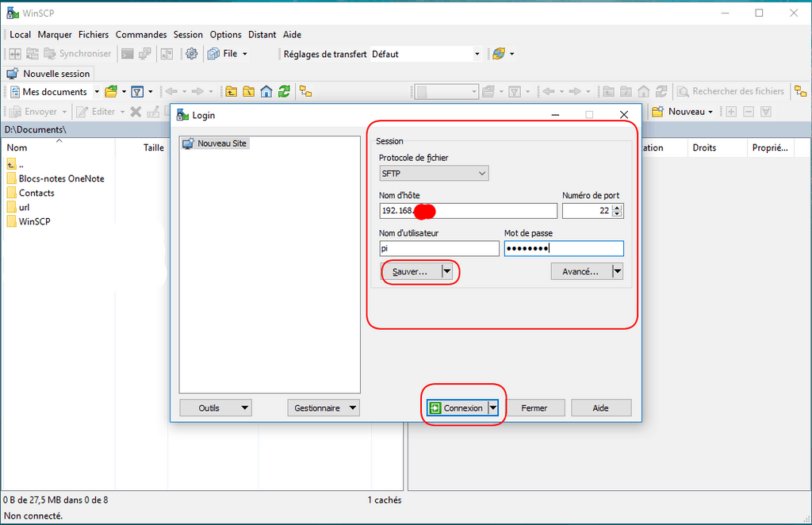
Task: Open the Marquer menu
Action: click(55, 35)
